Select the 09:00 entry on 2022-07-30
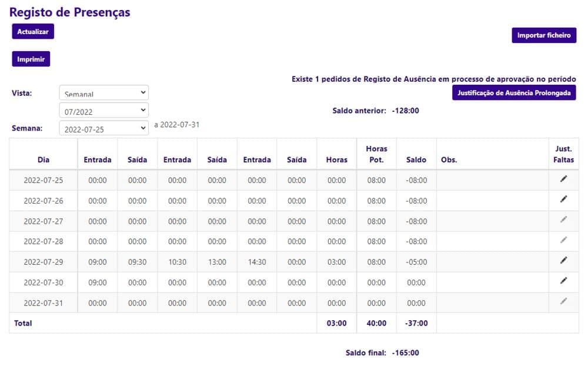The image size is (588, 366). [98, 282]
